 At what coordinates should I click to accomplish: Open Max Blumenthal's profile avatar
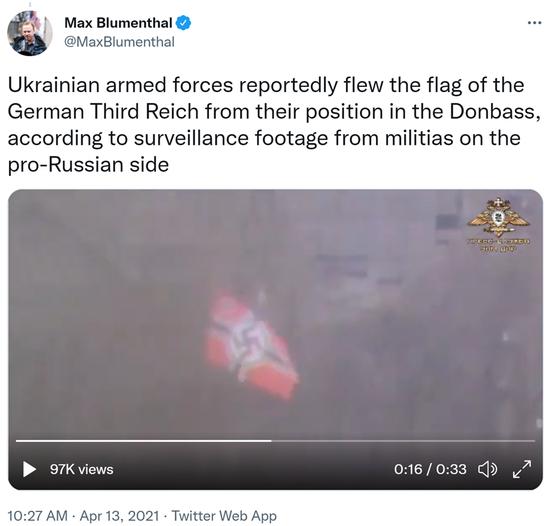(x=30, y=33)
